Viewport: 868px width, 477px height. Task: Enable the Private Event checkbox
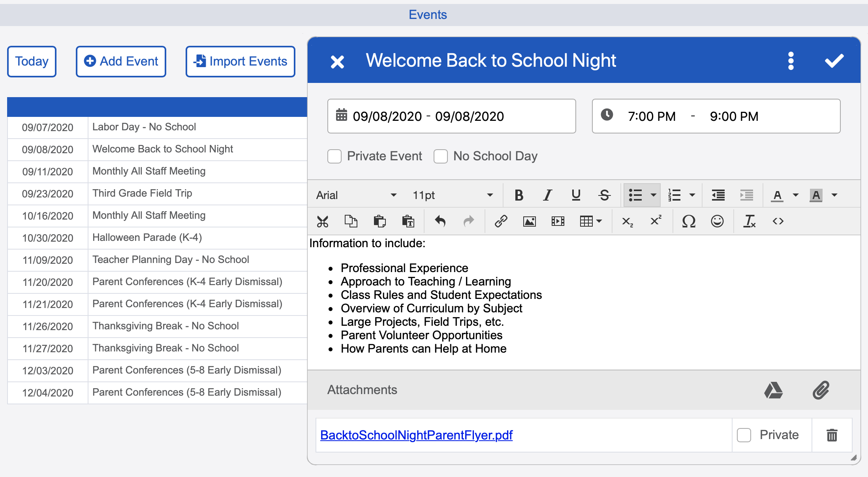[334, 156]
